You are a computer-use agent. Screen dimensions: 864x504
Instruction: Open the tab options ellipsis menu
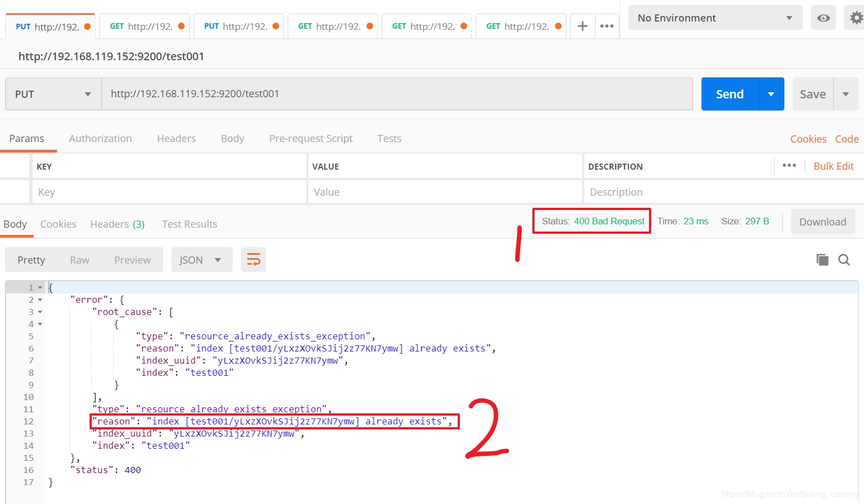[607, 26]
